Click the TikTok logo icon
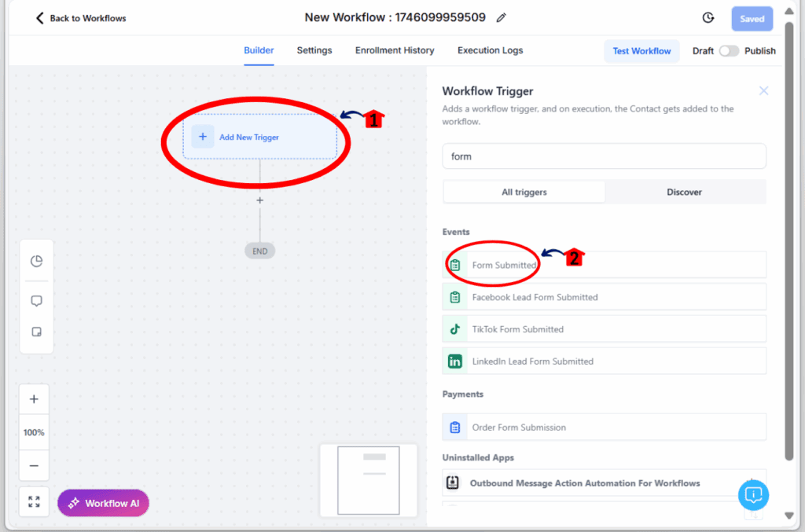Image resolution: width=805 pixels, height=532 pixels. tap(455, 329)
